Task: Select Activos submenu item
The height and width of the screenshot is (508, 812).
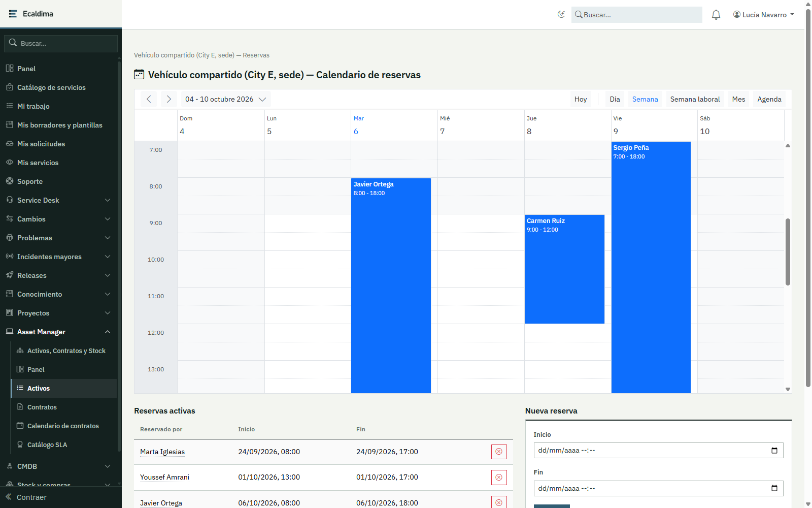Action: [x=63, y=388]
